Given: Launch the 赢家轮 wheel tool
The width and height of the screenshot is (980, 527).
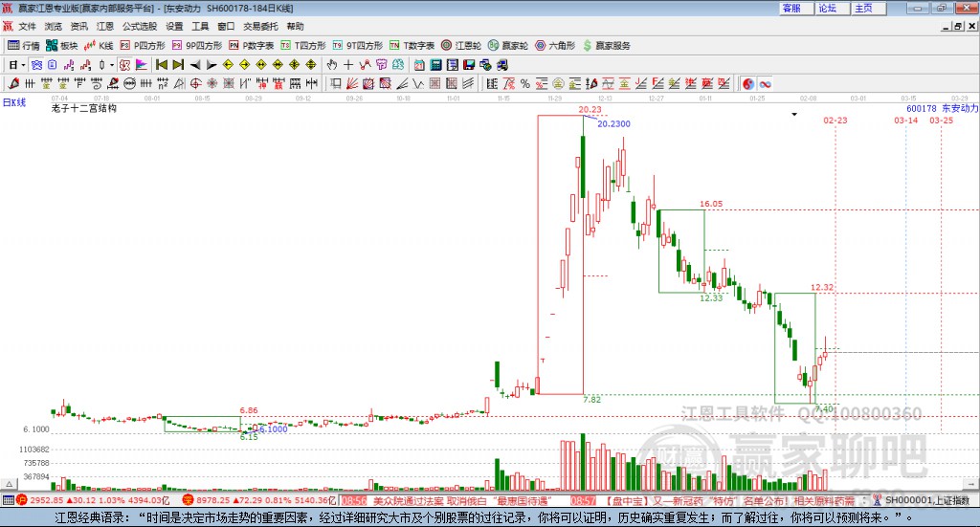Looking at the screenshot, I should point(508,46).
